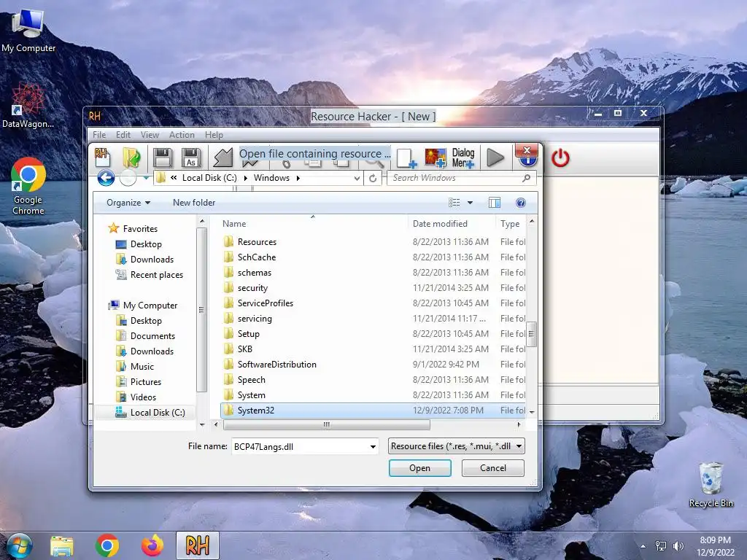The width and height of the screenshot is (747, 560).
Task: Expand the address bar history dropdown
Action: tap(357, 178)
